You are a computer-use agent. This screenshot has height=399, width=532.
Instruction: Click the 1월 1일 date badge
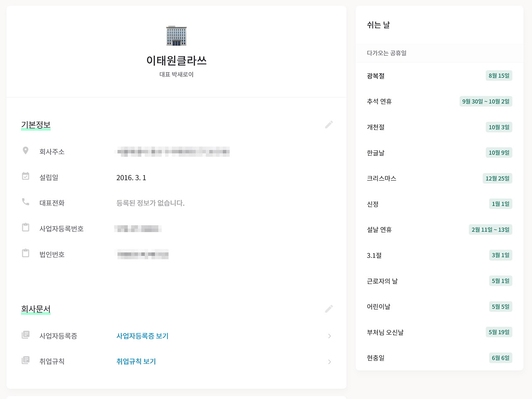[x=500, y=204]
